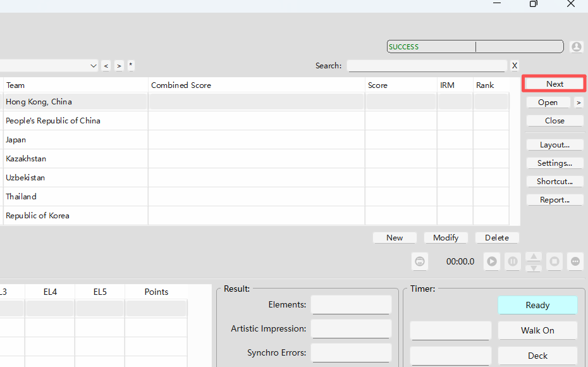
Task: Clear the search with the X button
Action: coord(515,66)
